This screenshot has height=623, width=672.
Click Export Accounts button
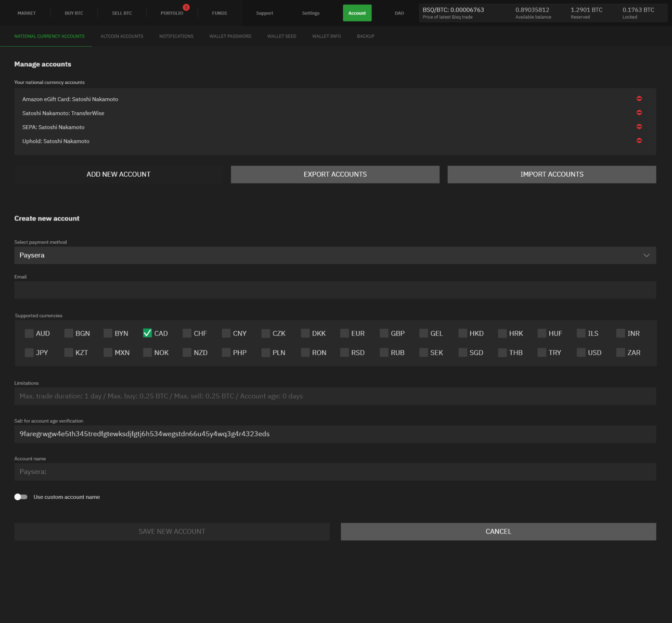point(335,175)
